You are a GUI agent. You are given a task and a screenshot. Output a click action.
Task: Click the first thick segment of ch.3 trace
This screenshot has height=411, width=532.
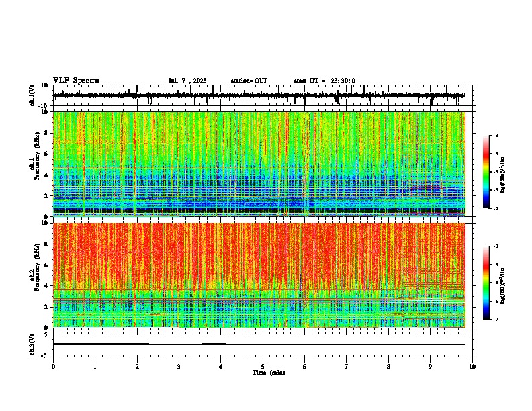click(101, 344)
